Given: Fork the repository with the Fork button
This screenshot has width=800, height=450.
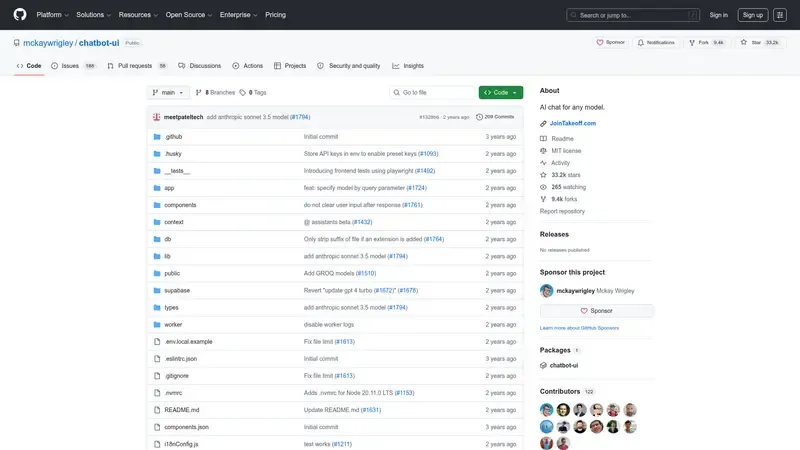Looking at the screenshot, I should (706, 42).
